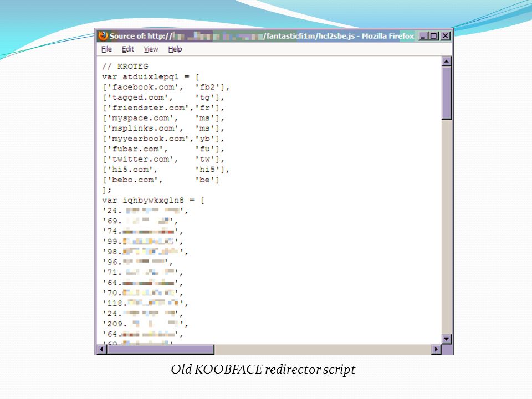The width and height of the screenshot is (532, 399).
Task: Click the 'fubar.com' entry
Action: tap(163, 149)
